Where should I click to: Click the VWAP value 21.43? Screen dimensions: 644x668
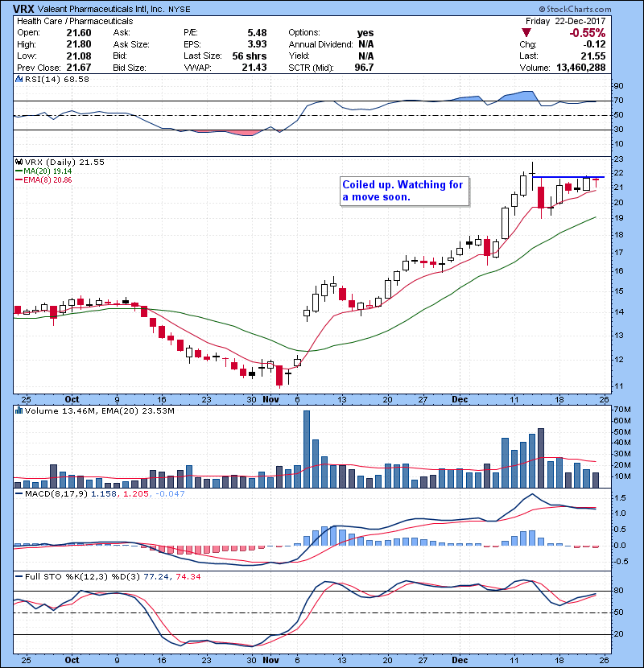254,68
